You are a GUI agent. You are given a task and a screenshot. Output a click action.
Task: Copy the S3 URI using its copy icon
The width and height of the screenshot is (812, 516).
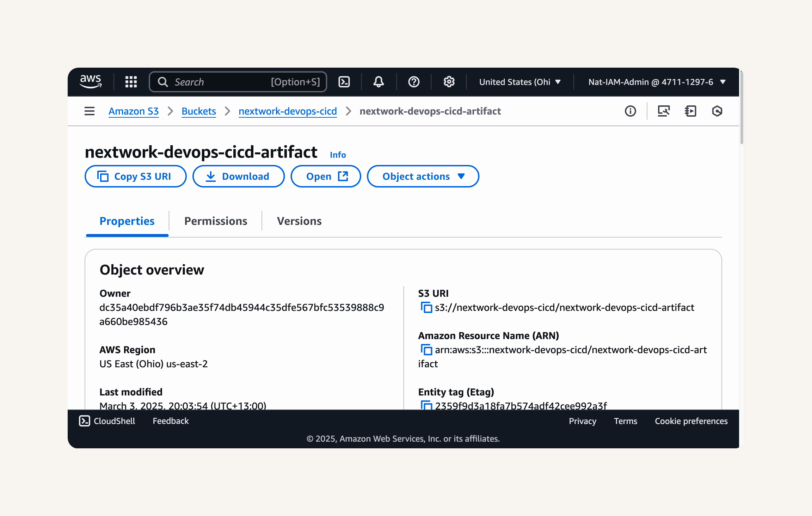tap(426, 307)
